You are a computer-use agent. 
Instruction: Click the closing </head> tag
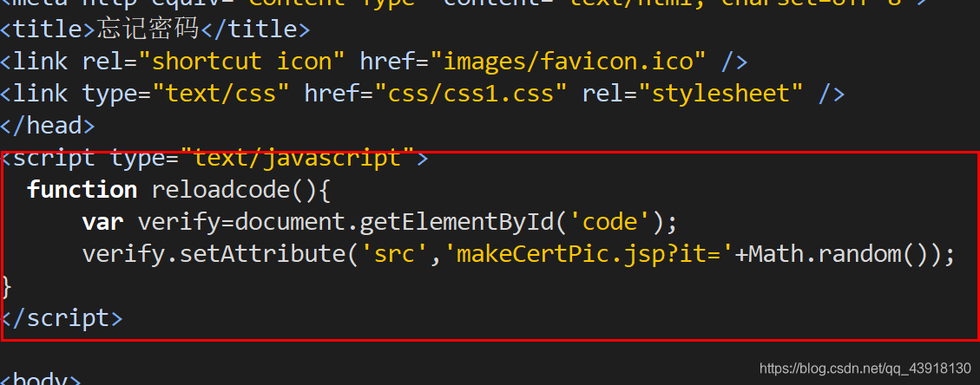click(48, 126)
